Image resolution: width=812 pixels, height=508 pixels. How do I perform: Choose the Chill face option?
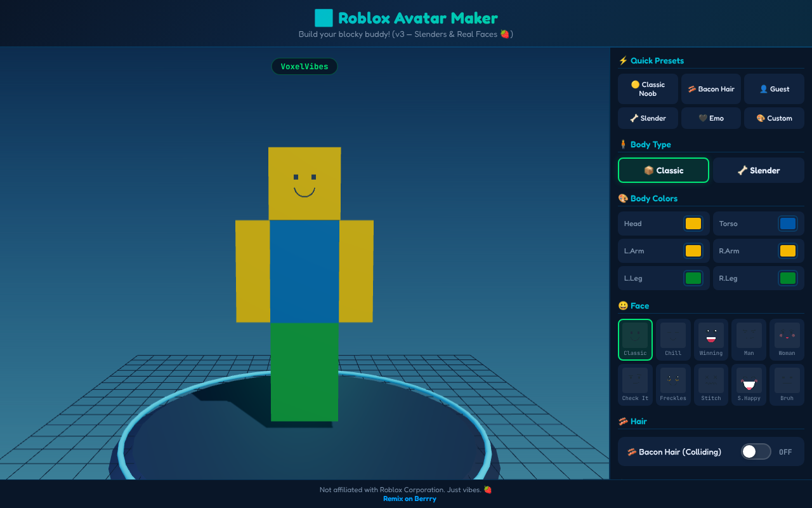(x=673, y=339)
